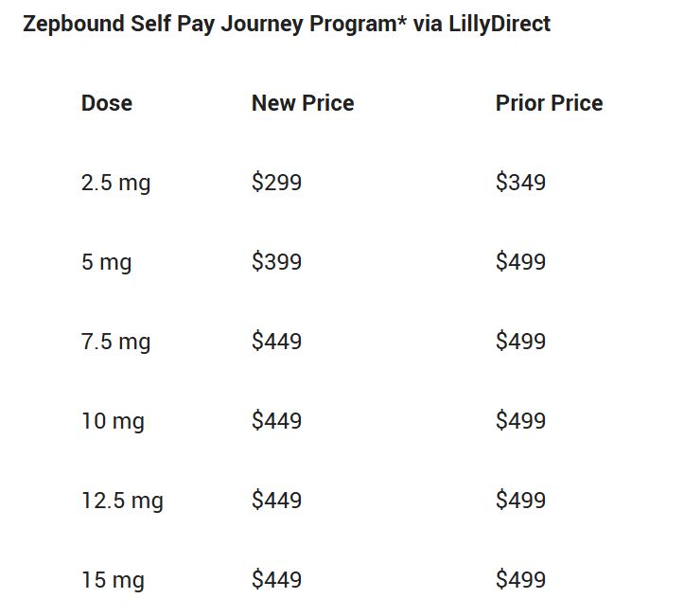684x616 pixels.
Task: Click the prior price for 10 mg
Action: click(x=520, y=421)
